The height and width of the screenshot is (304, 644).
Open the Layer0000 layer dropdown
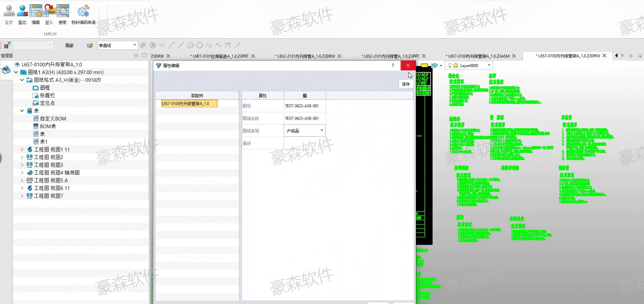pyautogui.click(x=489, y=66)
